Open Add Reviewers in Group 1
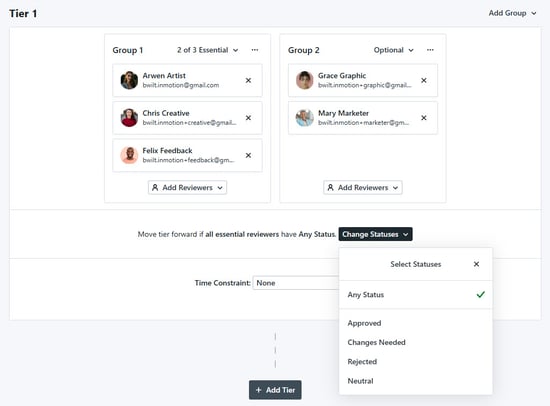Image resolution: width=550 pixels, height=406 pixels. pos(187,187)
